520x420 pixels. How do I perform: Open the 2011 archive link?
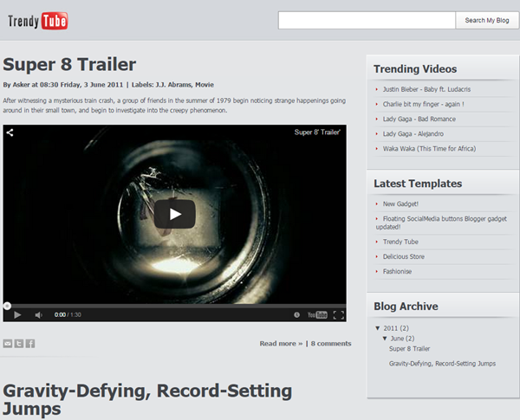pos(391,328)
